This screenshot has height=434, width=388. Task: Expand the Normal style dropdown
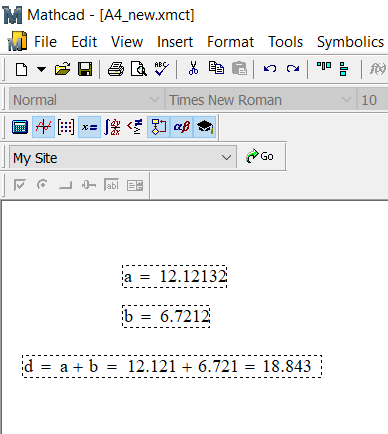tap(85, 100)
